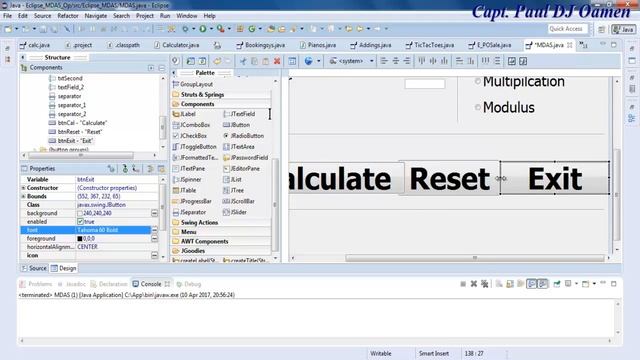Toggle the enabled true checkbox
This screenshot has height=360, width=640.
tap(80, 222)
